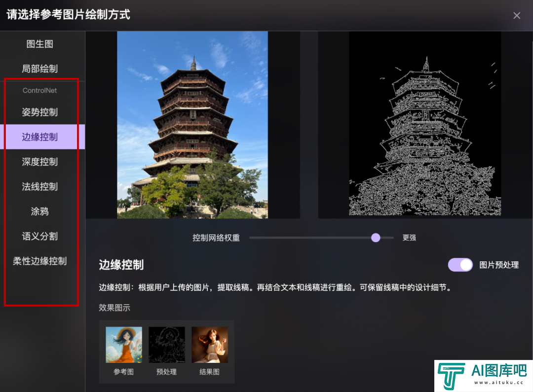Switch to 深度控制 mode
Image resolution: width=533 pixels, height=392 pixels.
pyautogui.click(x=39, y=162)
